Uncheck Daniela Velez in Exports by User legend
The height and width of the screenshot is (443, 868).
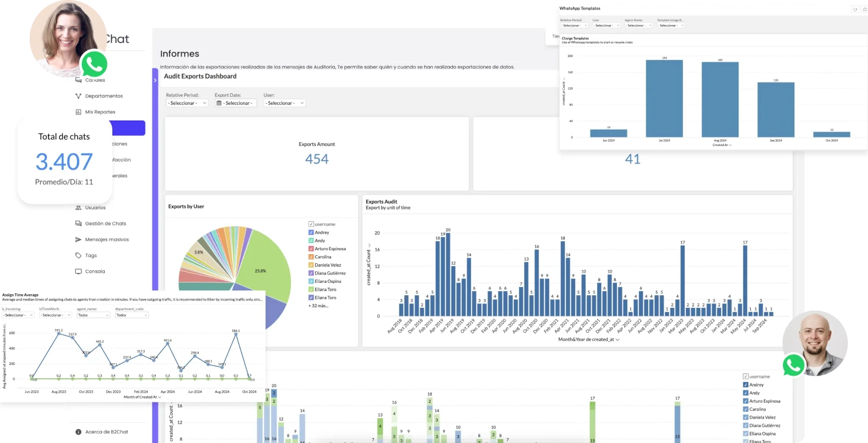(x=311, y=265)
